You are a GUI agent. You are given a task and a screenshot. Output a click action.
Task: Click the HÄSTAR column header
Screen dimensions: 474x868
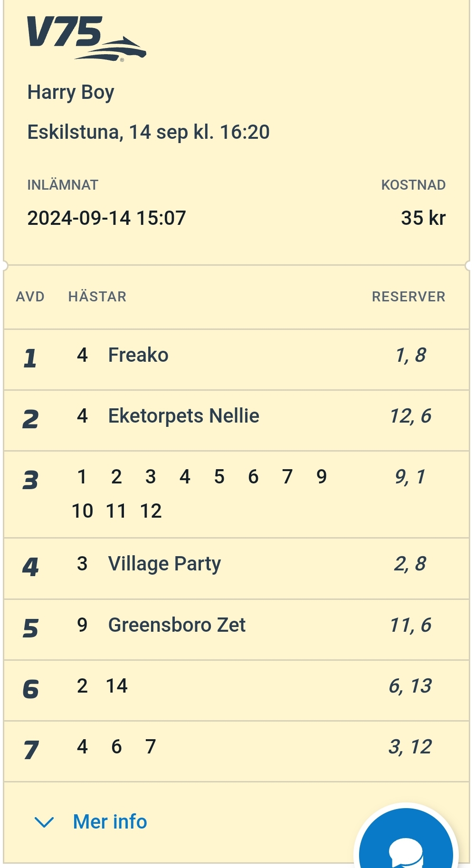pyautogui.click(x=97, y=297)
